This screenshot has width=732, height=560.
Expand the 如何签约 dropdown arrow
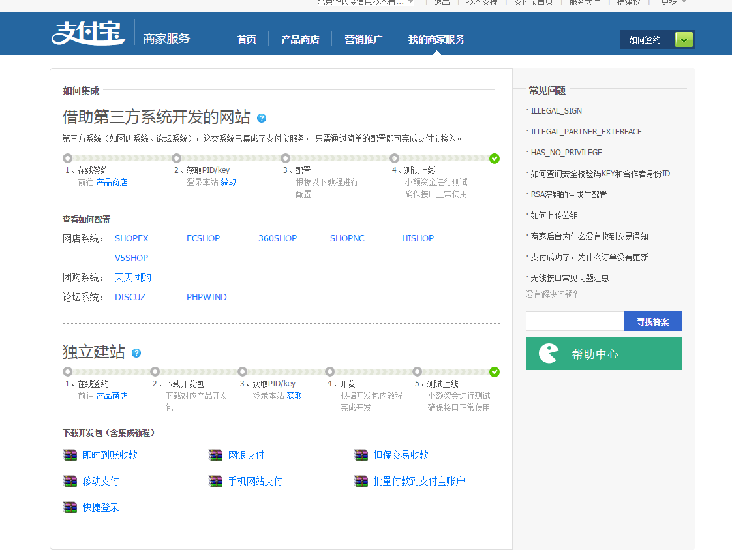[684, 40]
